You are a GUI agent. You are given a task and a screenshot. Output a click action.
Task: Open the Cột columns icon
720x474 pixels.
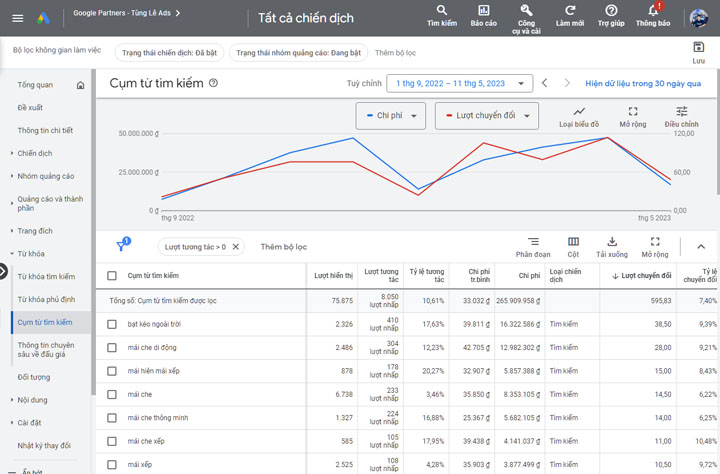(x=573, y=247)
